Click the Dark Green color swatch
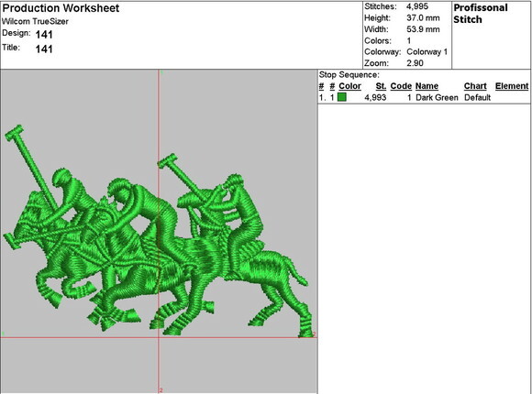The width and height of the screenshot is (532, 394). (x=342, y=97)
